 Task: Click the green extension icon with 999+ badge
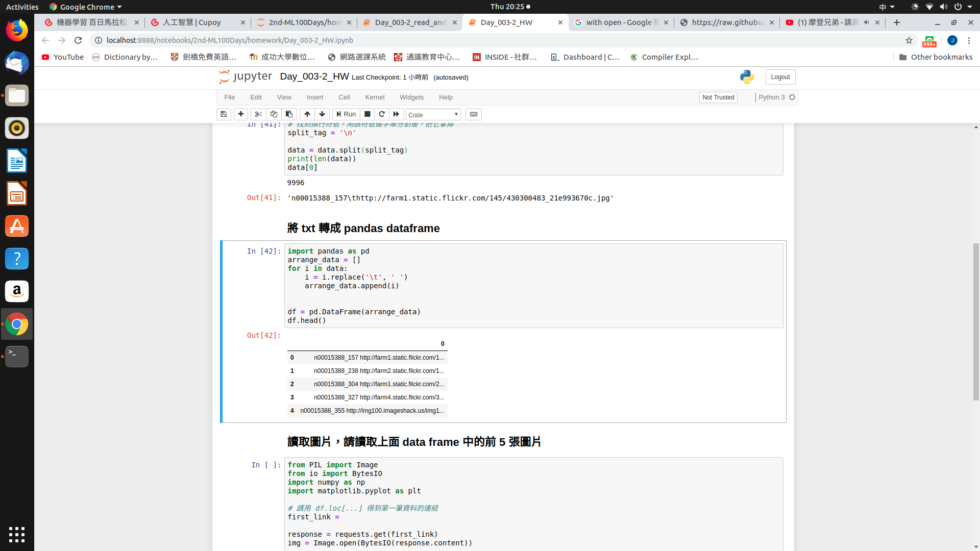tap(929, 41)
